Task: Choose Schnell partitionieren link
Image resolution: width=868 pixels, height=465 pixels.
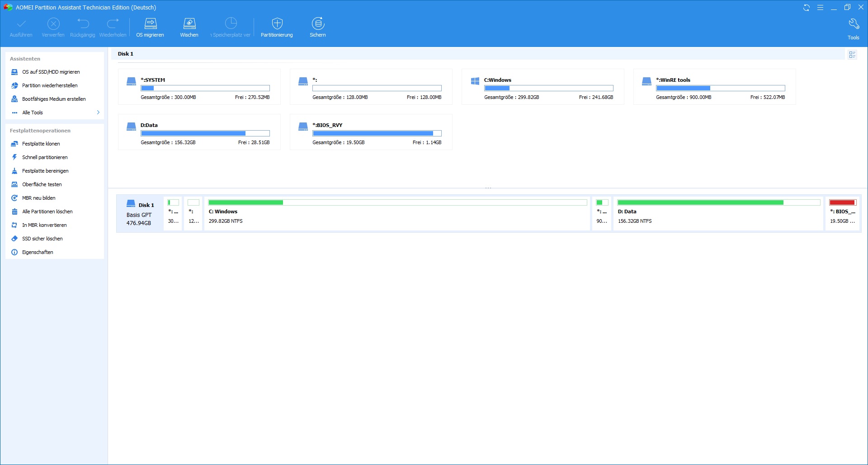Action: [45, 157]
